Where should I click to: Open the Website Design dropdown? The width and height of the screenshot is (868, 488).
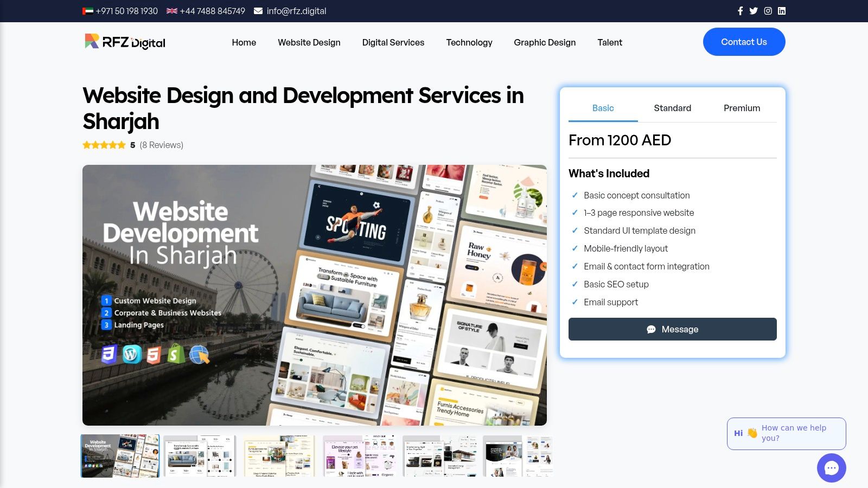point(309,42)
